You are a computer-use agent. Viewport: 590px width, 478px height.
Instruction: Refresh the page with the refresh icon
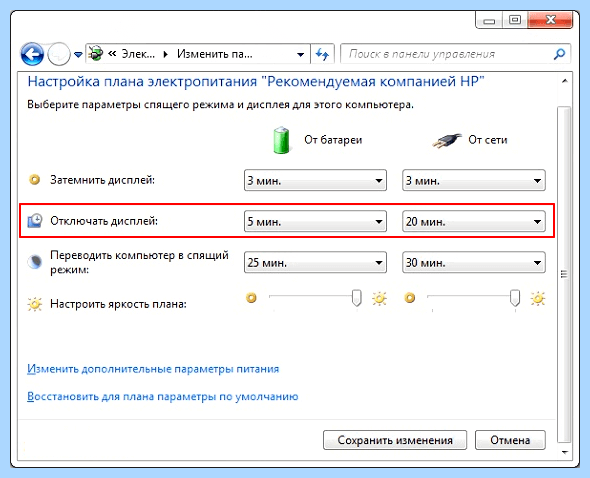(322, 54)
